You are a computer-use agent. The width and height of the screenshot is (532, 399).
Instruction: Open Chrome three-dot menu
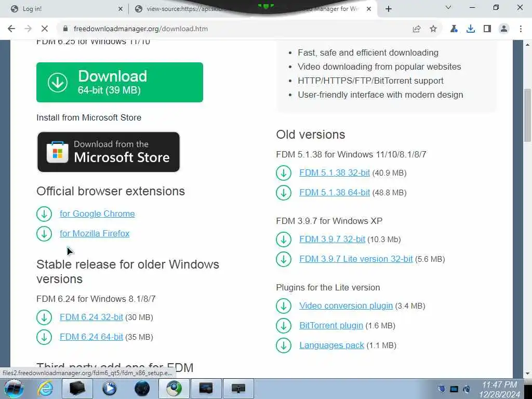(521, 29)
